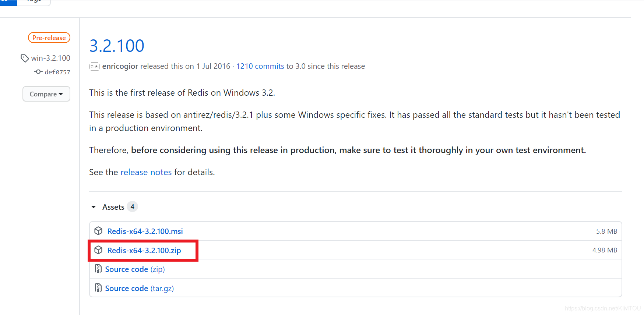Open the release notes link

pyautogui.click(x=146, y=172)
